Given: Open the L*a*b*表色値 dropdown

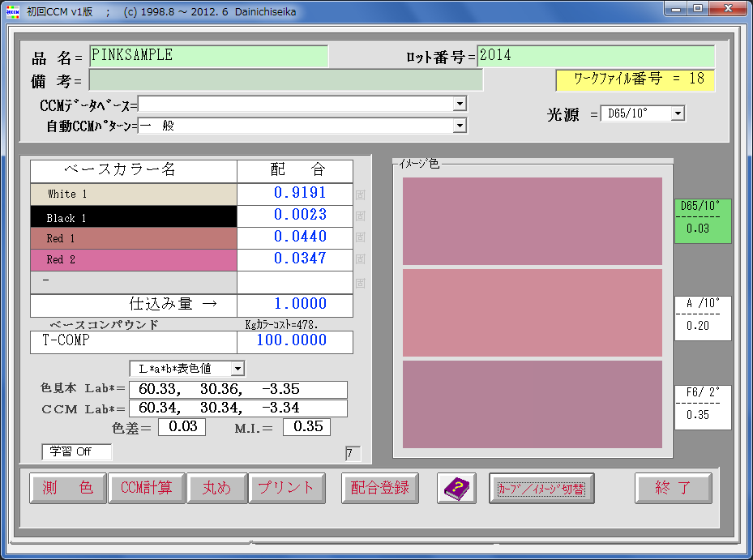Looking at the screenshot, I should click(237, 369).
